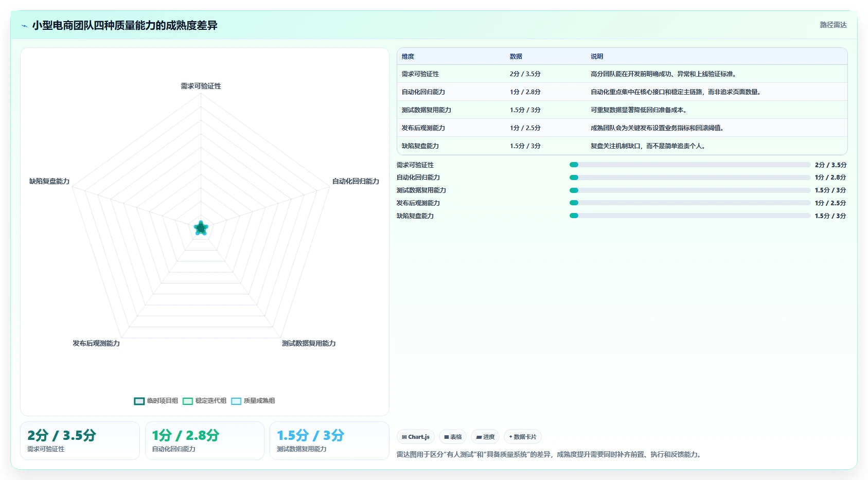
Task: Click the bold 2分 / 3.5分 progress value
Action: tap(830, 165)
